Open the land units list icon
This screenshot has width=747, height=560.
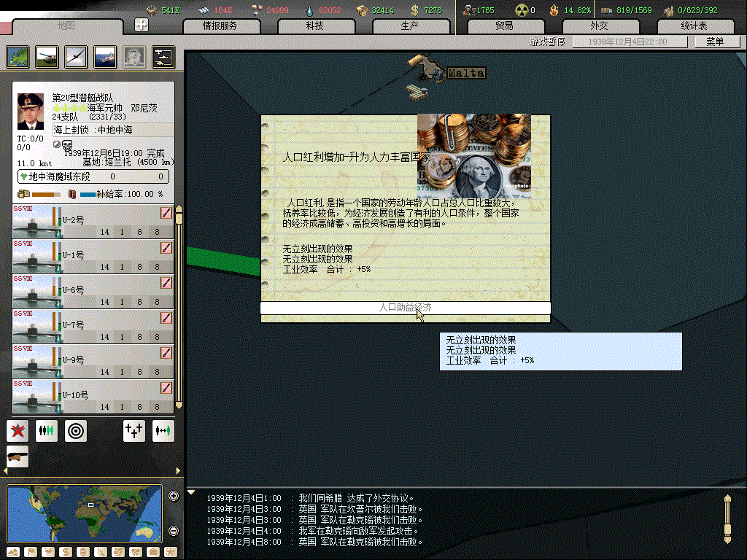coord(47,57)
